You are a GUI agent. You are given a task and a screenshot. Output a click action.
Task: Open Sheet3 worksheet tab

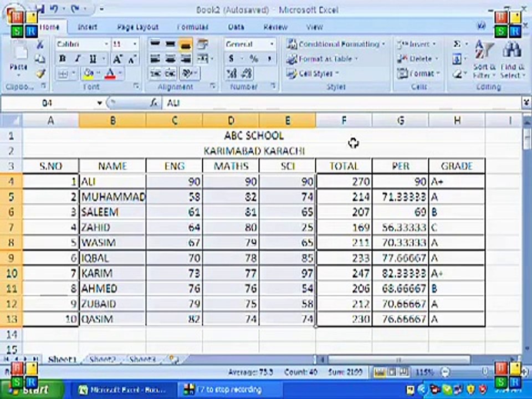pyautogui.click(x=142, y=360)
